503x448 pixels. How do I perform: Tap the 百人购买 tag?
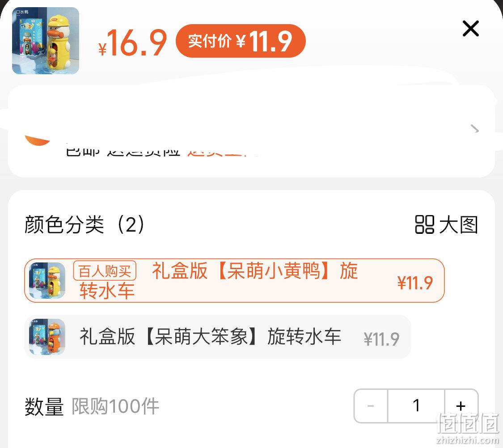(x=105, y=271)
